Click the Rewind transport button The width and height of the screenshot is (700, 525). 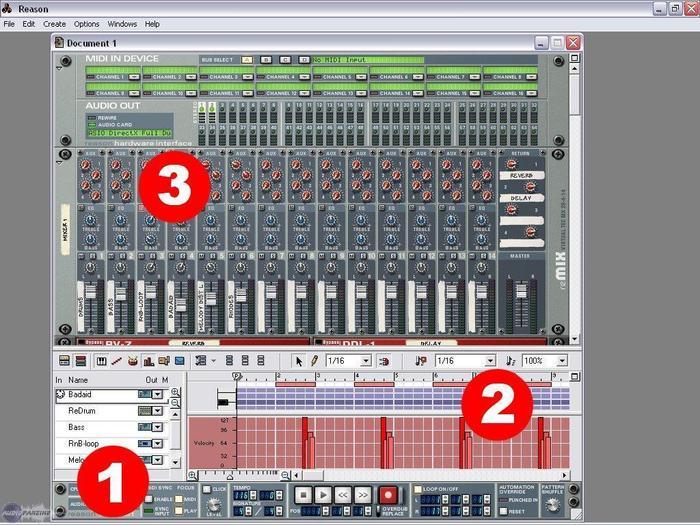point(342,495)
